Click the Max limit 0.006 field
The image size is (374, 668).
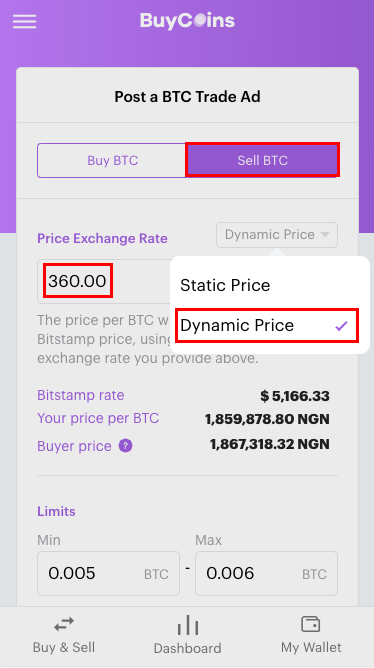[266, 573]
